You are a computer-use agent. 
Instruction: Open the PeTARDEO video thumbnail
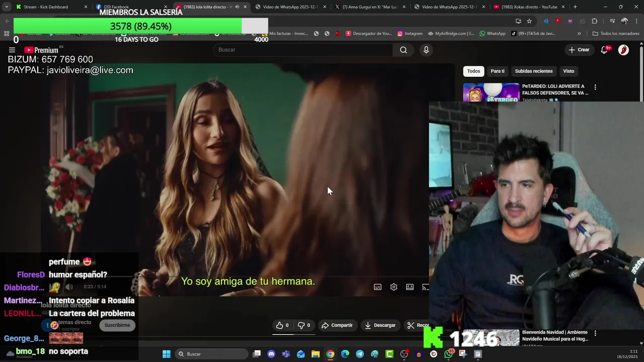(491, 93)
